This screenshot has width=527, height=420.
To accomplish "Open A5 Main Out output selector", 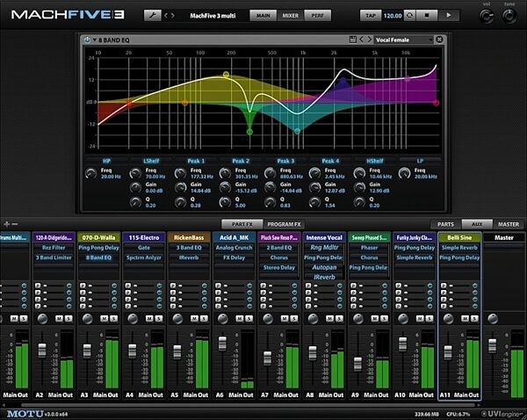I will point(196,395).
